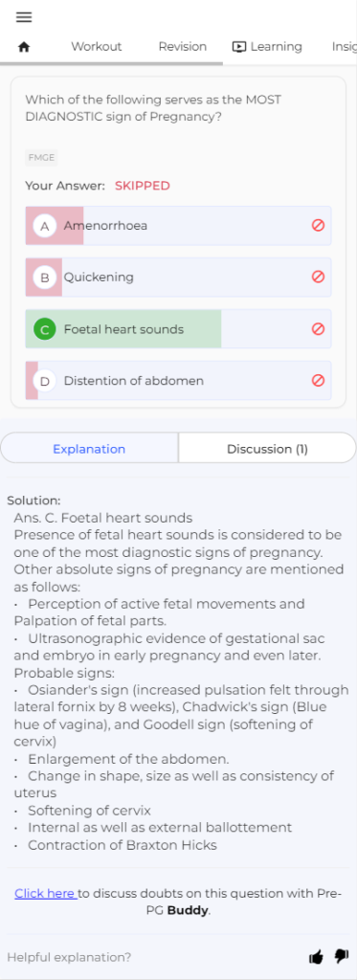Click the thumbs up icon

317,957
